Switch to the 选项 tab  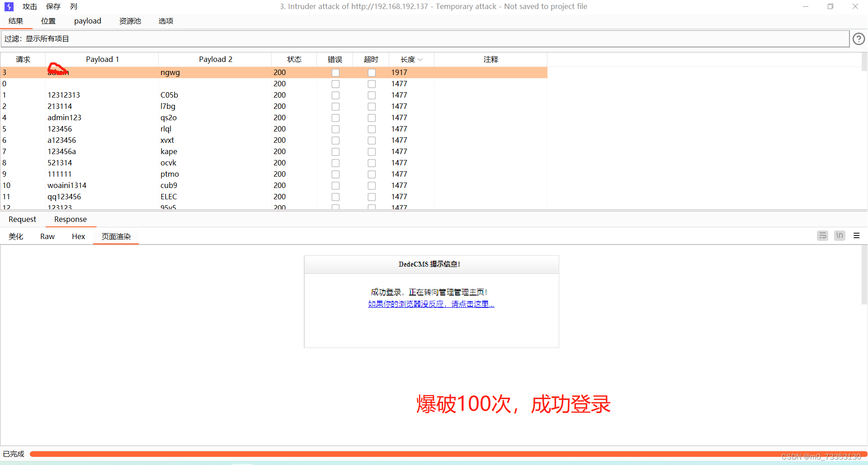point(166,21)
